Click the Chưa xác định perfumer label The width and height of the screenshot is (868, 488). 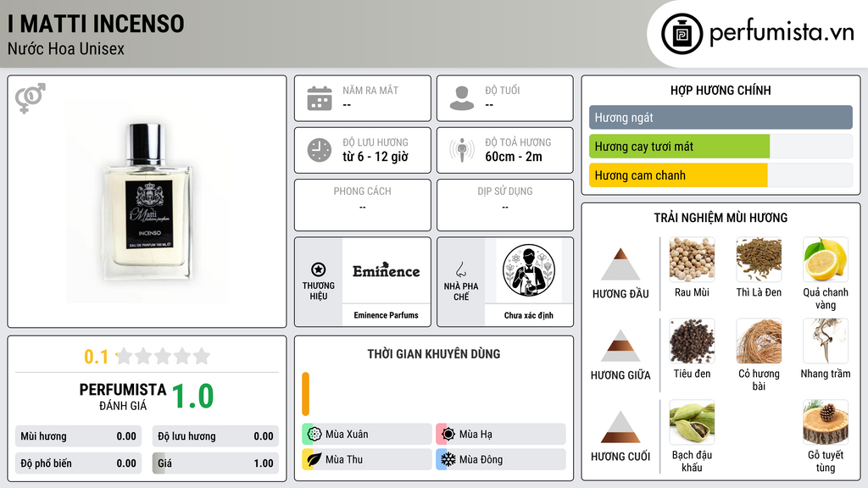tap(529, 315)
